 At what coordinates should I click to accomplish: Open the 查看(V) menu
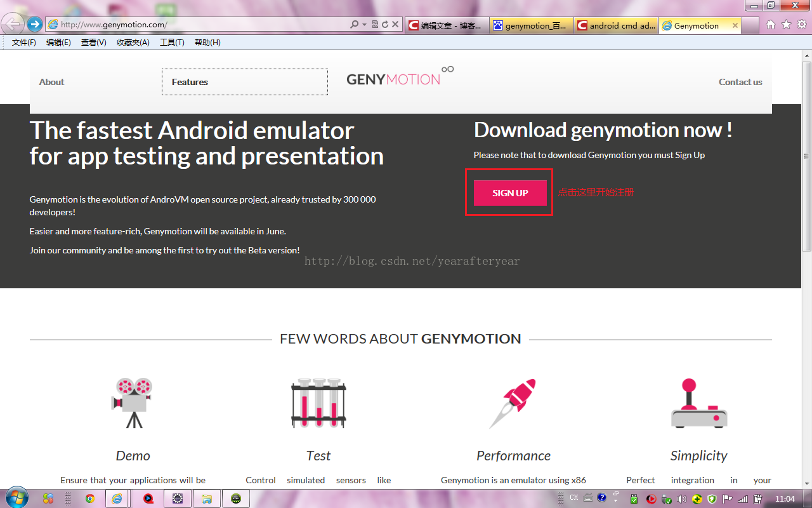(94, 43)
